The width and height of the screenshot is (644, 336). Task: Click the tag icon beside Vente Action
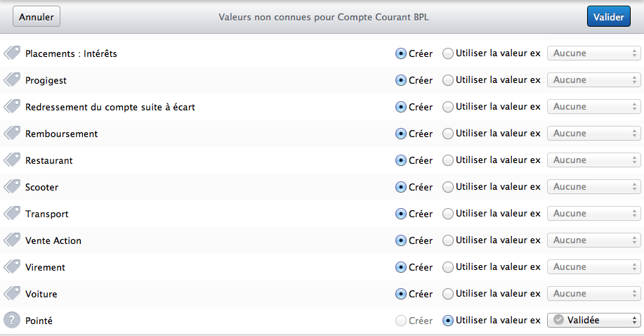point(12,240)
